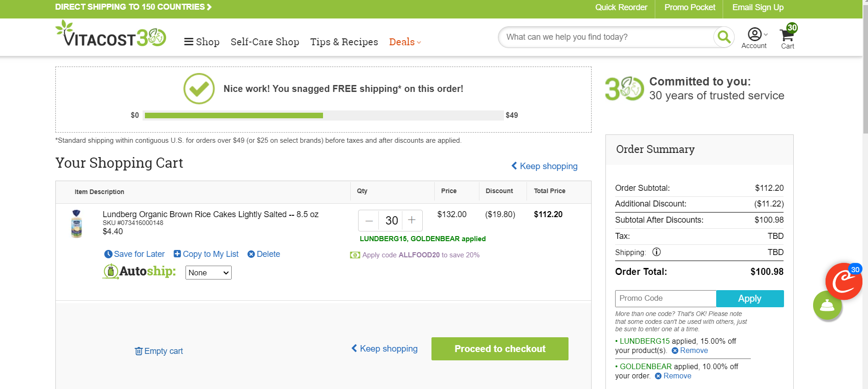Viewport: 868px width, 389px height.
Task: Click the Vitacost 30 logo
Action: coord(111,34)
